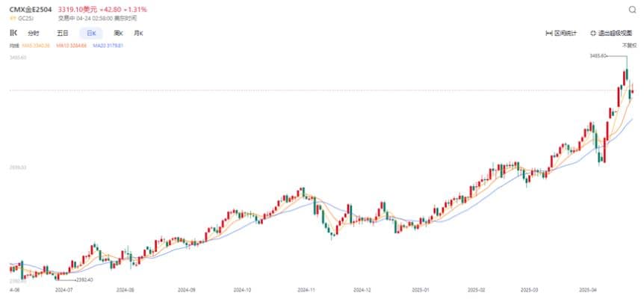Select the 五日 five-day tab
Screen dimensions: 644x305
click(x=63, y=33)
